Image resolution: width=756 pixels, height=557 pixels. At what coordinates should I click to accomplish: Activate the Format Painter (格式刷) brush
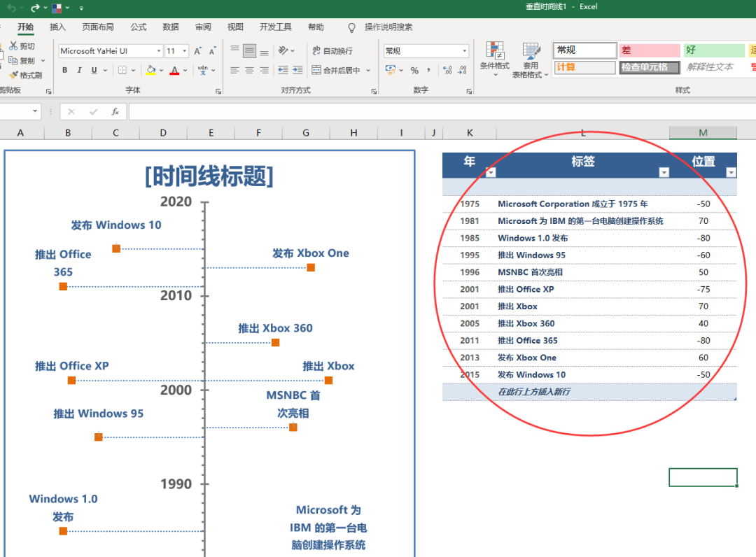point(13,75)
